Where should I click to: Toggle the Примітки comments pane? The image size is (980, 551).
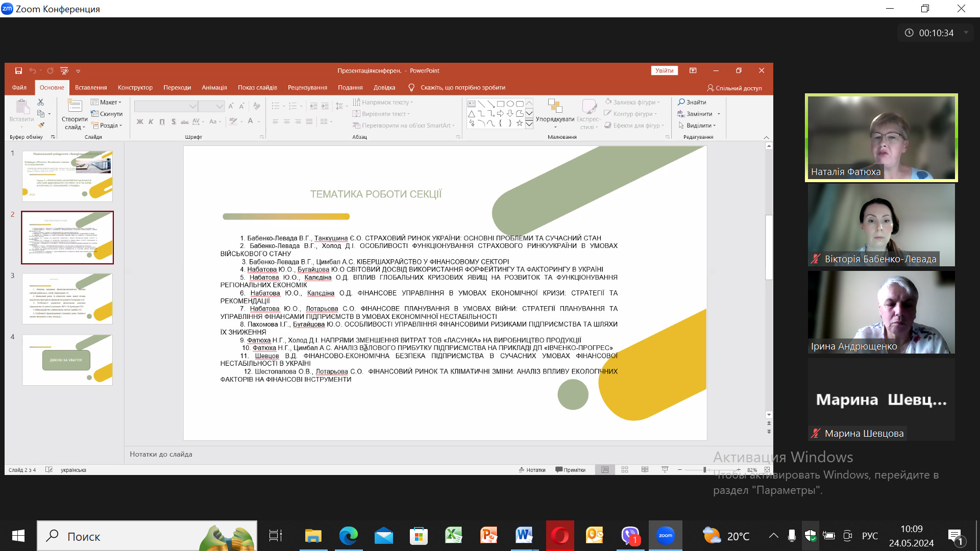coord(571,470)
